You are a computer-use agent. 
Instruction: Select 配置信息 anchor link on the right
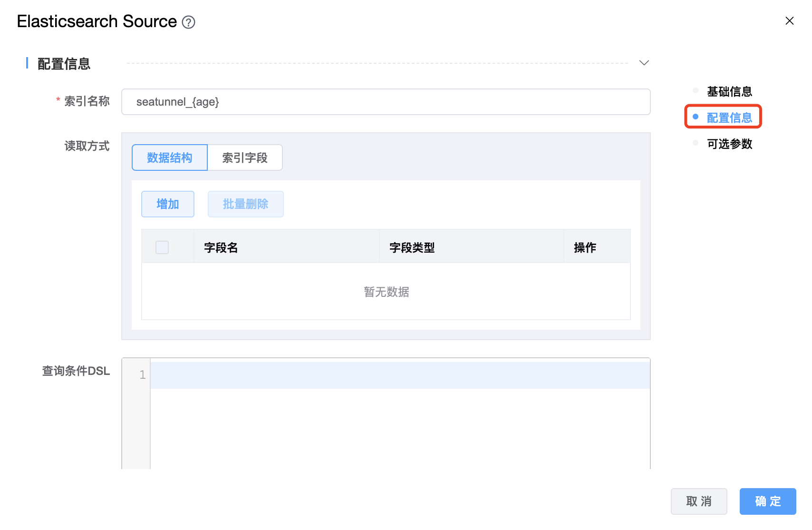(x=729, y=118)
